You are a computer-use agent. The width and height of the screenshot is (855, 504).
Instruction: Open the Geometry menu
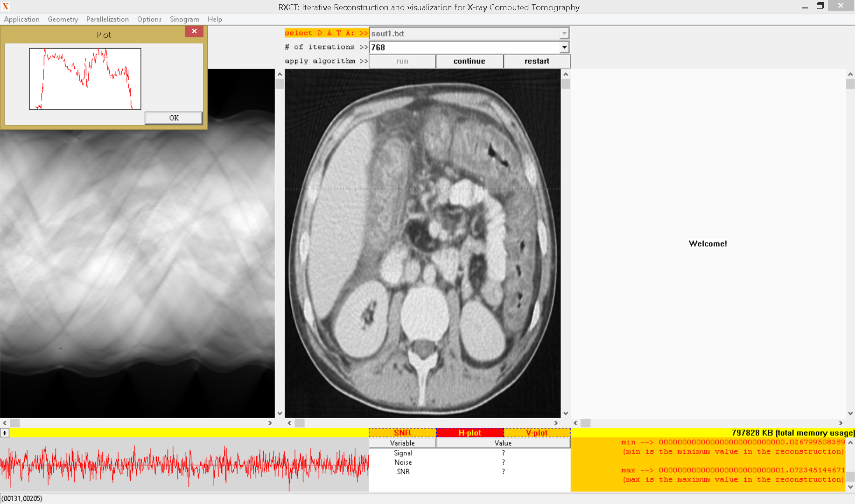(63, 19)
